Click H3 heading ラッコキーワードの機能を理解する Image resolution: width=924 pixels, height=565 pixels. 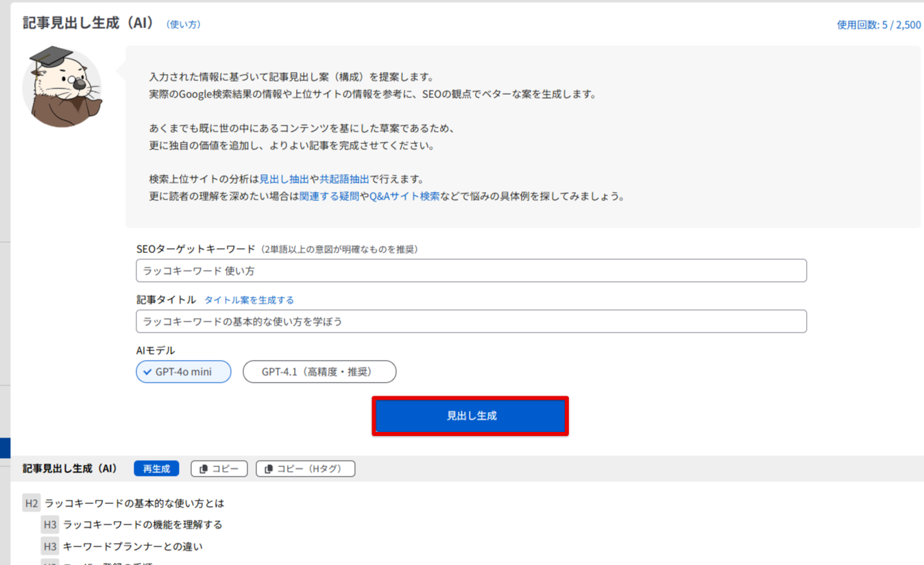143,525
